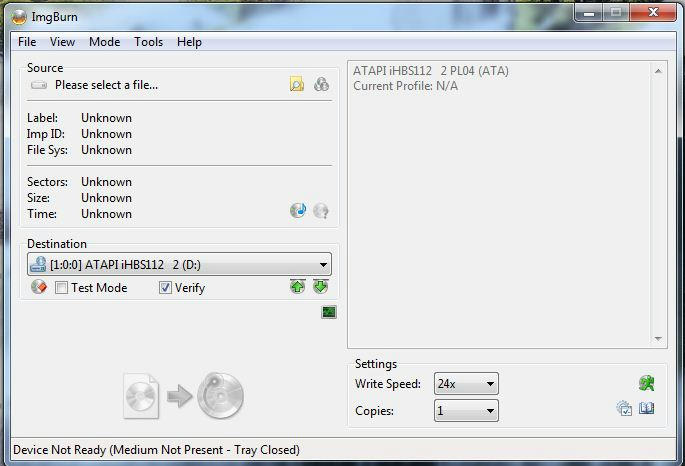Open the View menu
Screen dimensions: 685x466
[x=62, y=42]
